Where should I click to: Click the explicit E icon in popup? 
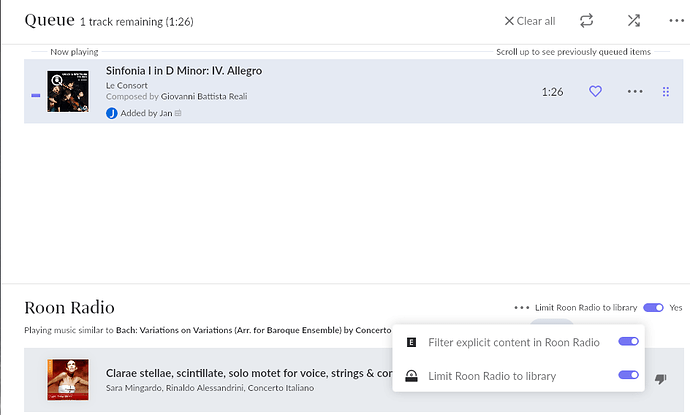(x=411, y=342)
